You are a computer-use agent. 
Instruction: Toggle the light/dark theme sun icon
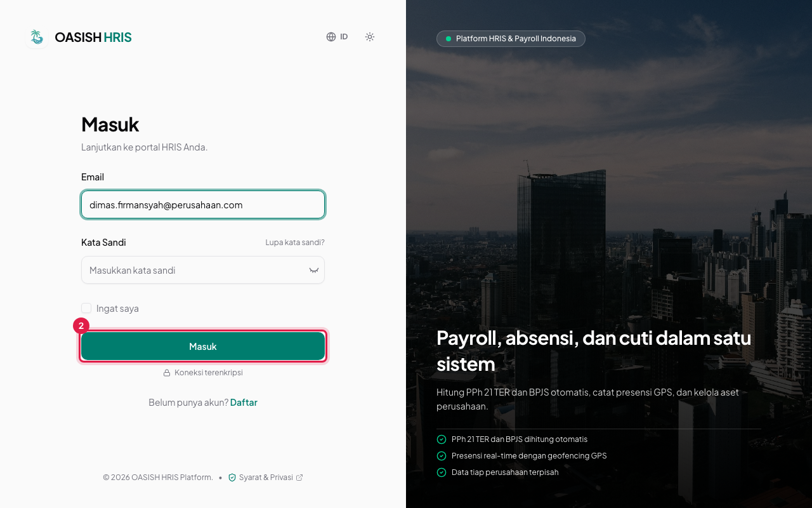tap(370, 37)
